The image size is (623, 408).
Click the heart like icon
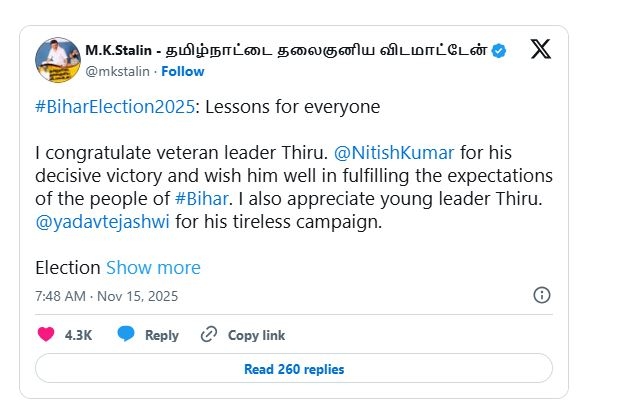[46, 335]
